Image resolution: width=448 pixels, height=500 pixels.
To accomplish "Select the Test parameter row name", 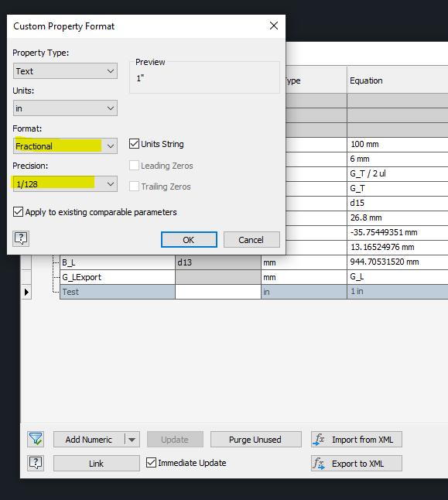I will (118, 292).
